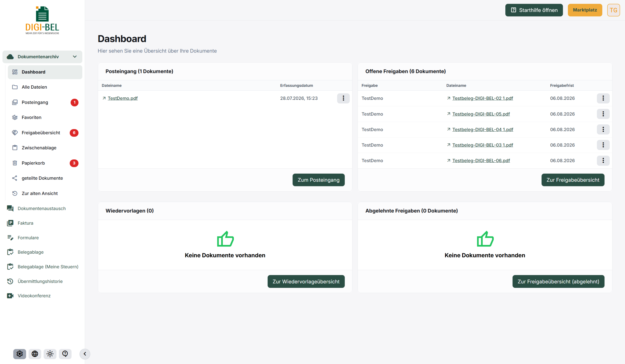Open options for Testbeleg-DIGI-BEL-03 1.pdf row

click(x=603, y=145)
